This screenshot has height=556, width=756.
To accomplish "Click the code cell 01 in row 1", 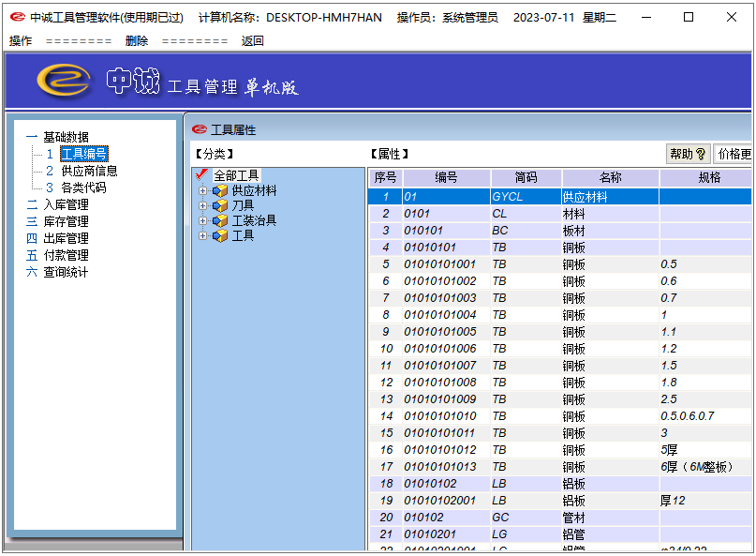I will pyautogui.click(x=447, y=197).
